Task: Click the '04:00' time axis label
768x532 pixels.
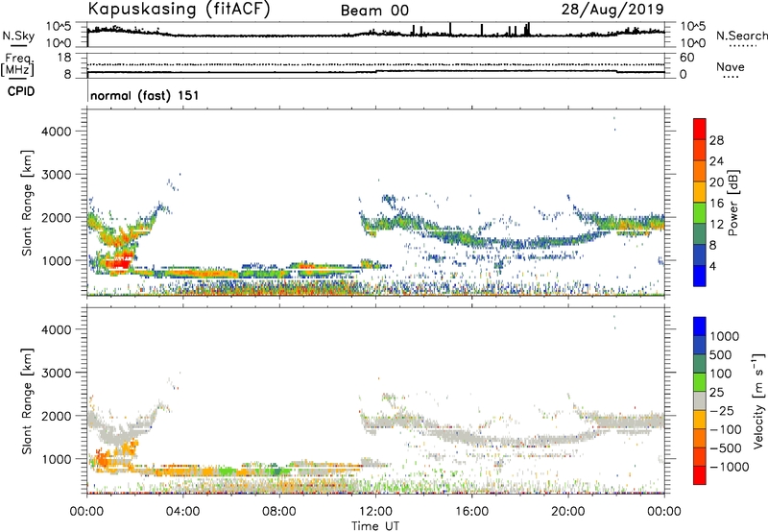Action: click(183, 512)
